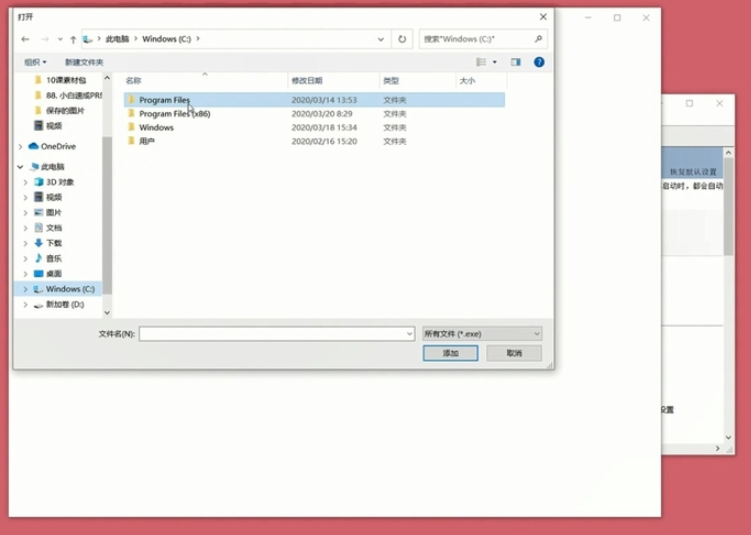Screen dimensions: 751x535
Task: Expand the 3D 对象 node
Action: coord(25,182)
